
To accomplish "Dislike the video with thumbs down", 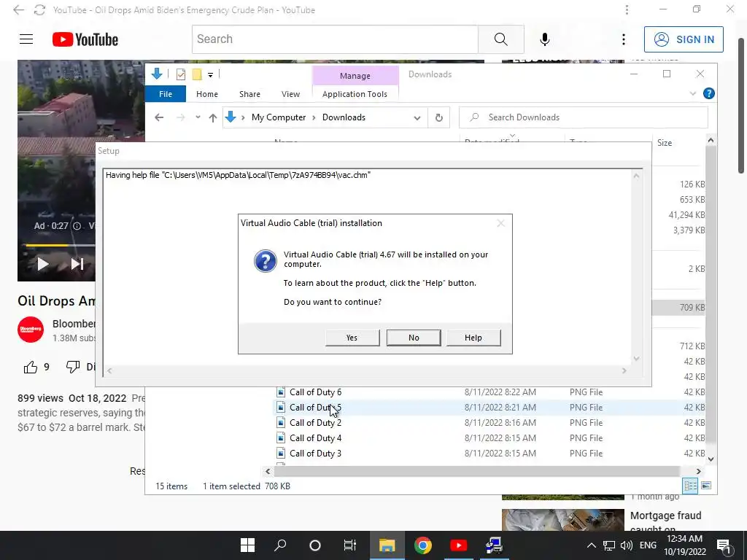I will coord(73,367).
